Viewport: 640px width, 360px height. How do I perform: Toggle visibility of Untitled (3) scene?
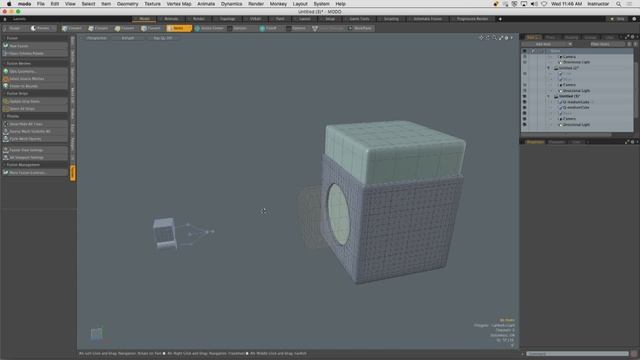524,96
